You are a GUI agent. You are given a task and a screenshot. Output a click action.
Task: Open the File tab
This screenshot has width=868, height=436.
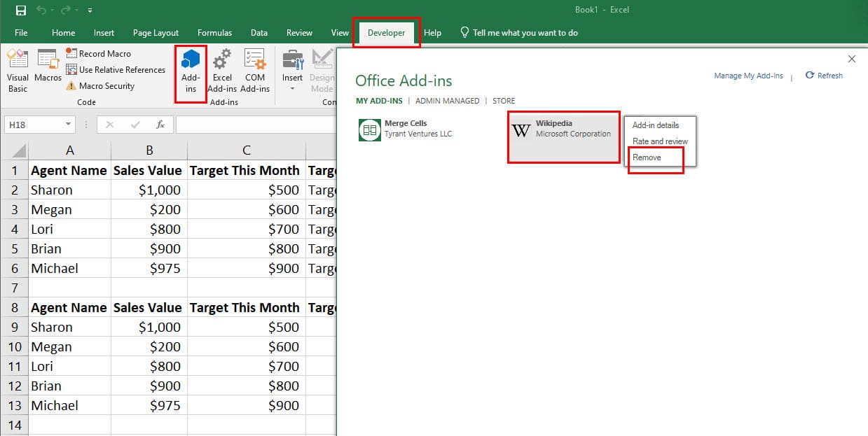[21, 33]
